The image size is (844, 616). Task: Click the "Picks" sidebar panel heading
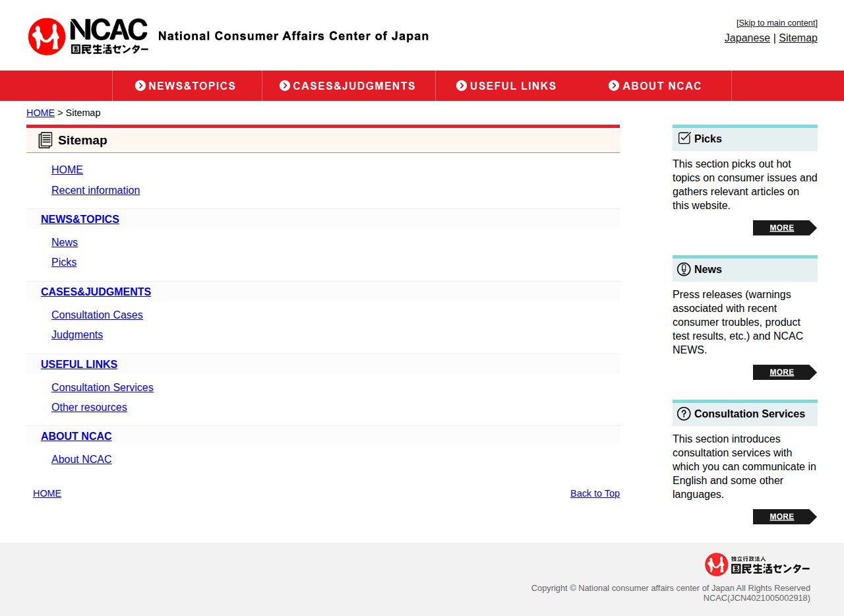click(708, 139)
